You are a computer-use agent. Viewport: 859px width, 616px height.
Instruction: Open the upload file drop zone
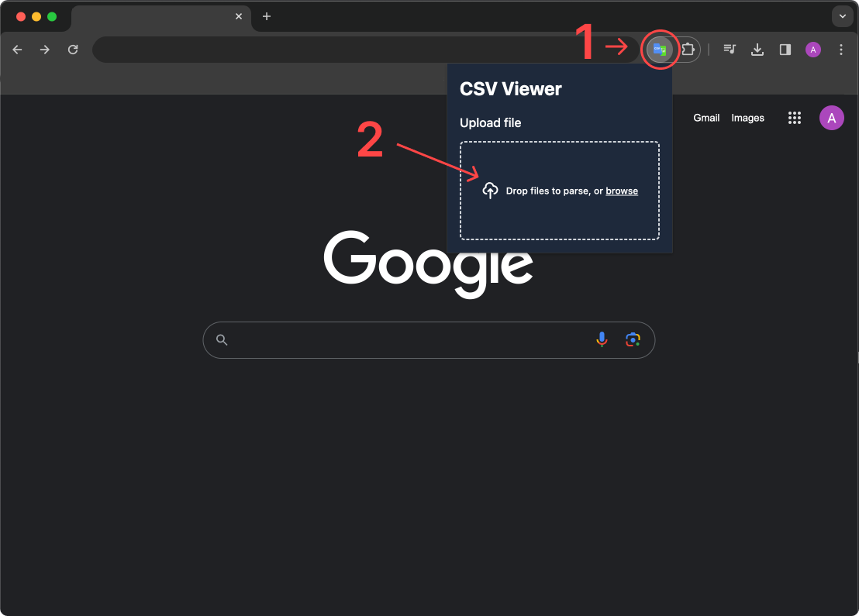(x=560, y=191)
